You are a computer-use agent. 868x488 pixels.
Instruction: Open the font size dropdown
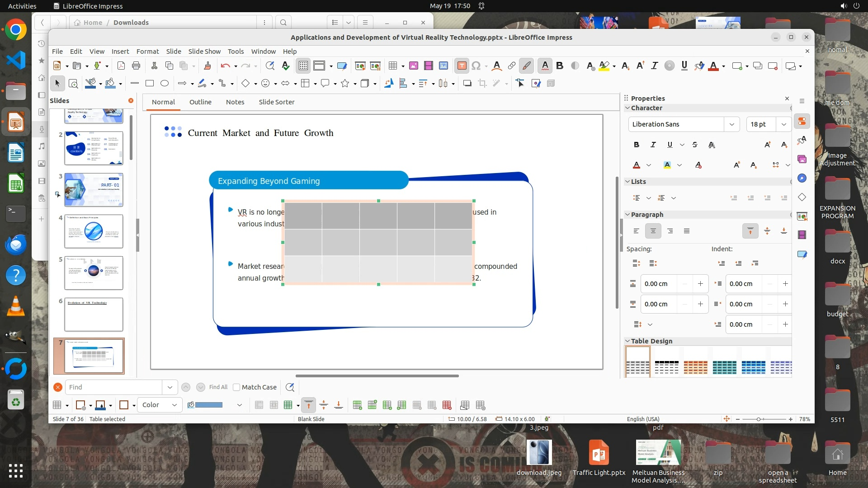[x=783, y=124]
